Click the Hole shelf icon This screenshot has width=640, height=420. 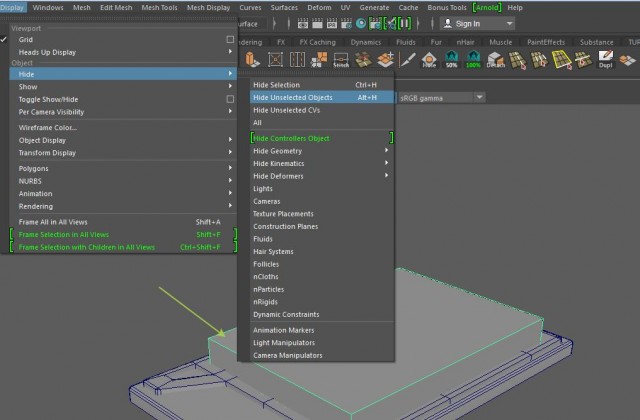(x=429, y=60)
